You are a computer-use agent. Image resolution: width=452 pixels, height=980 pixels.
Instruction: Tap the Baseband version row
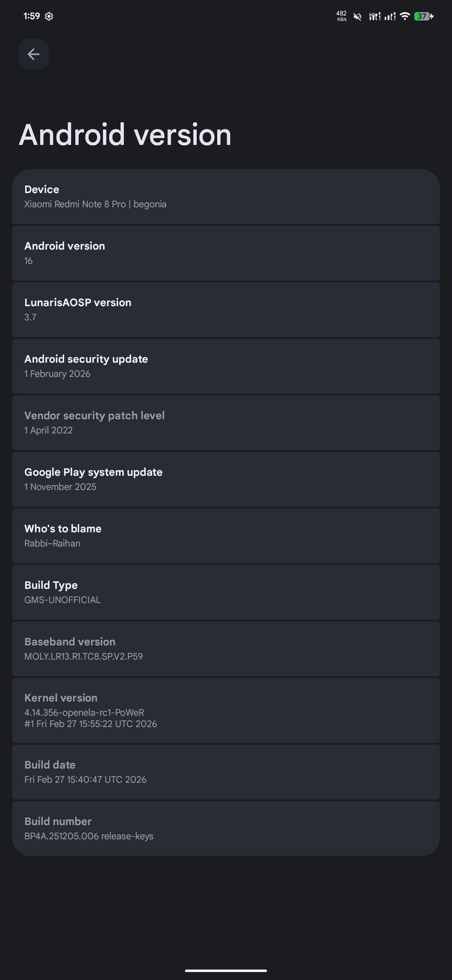point(226,649)
